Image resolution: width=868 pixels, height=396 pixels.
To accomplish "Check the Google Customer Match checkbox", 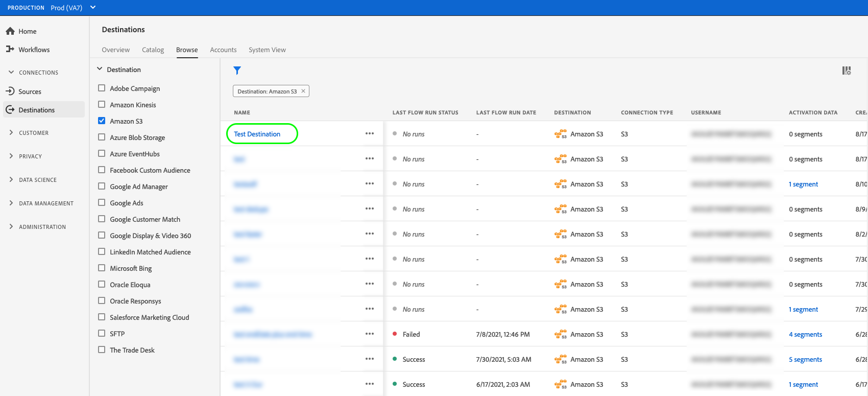I will point(102,219).
